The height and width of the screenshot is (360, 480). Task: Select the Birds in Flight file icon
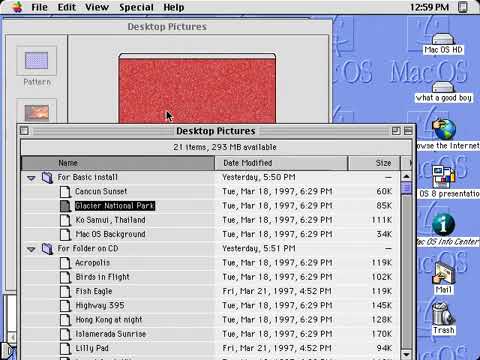(x=65, y=277)
